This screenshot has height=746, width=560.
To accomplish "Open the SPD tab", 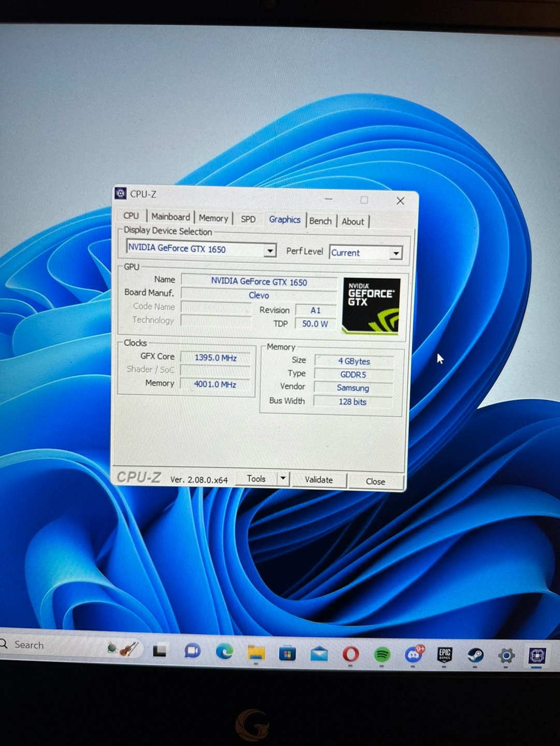I will coord(248,219).
